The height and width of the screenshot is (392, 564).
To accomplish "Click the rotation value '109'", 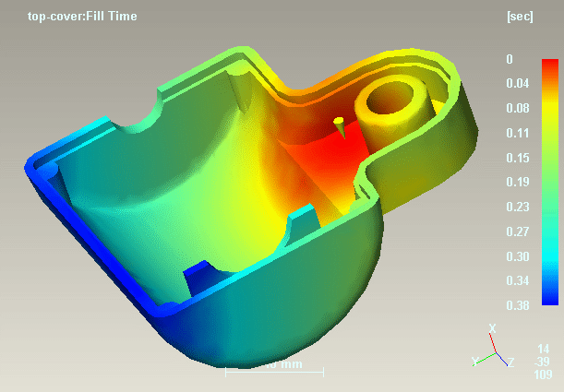I will pos(543,374).
